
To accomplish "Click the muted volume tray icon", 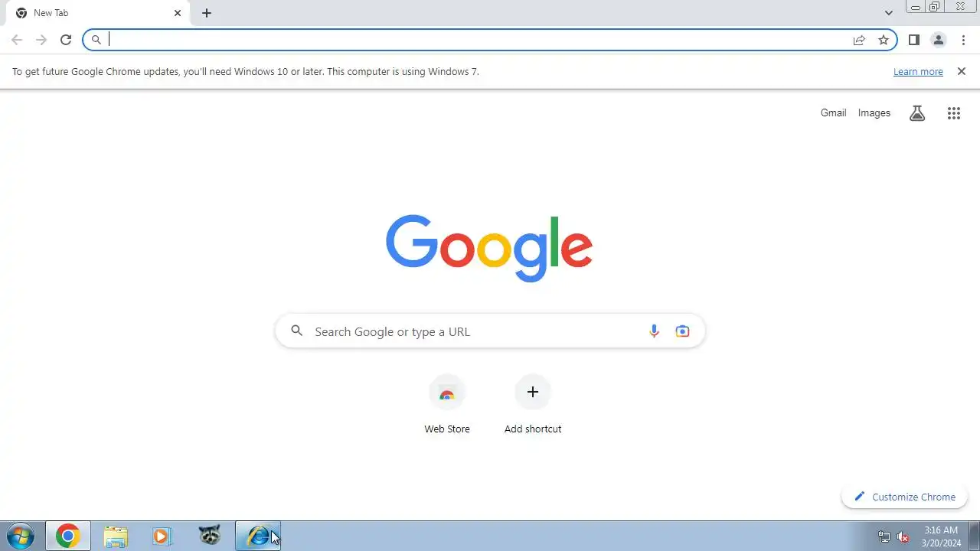I will [903, 536].
